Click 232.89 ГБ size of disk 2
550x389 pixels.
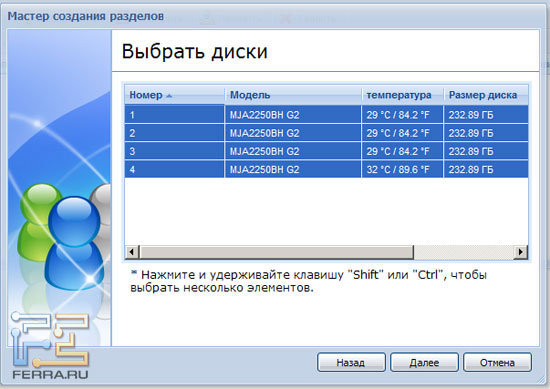coord(471,133)
